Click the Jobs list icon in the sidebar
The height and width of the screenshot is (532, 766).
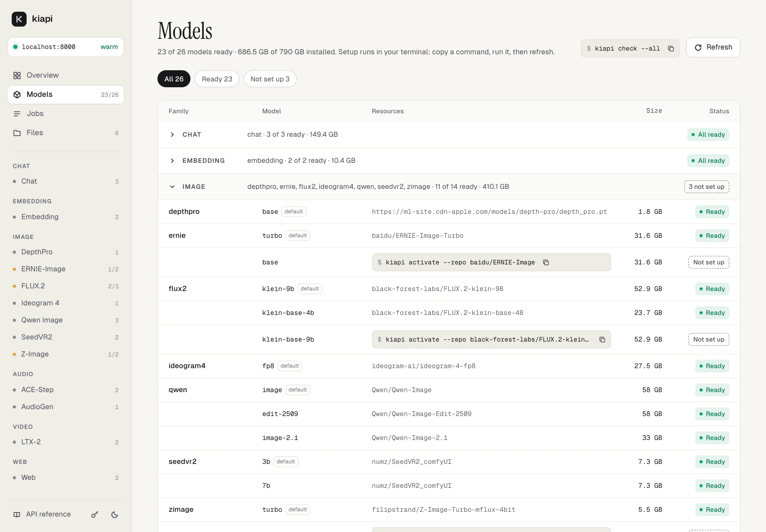(17, 114)
